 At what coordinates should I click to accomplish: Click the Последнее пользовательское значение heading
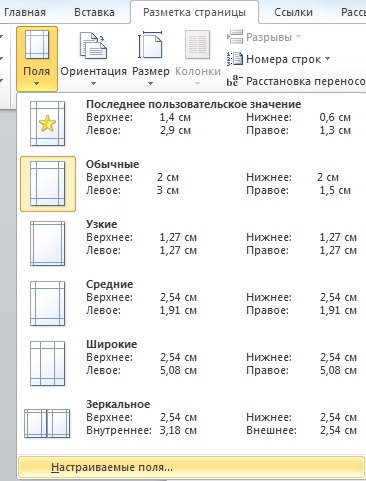pyautogui.click(x=193, y=104)
